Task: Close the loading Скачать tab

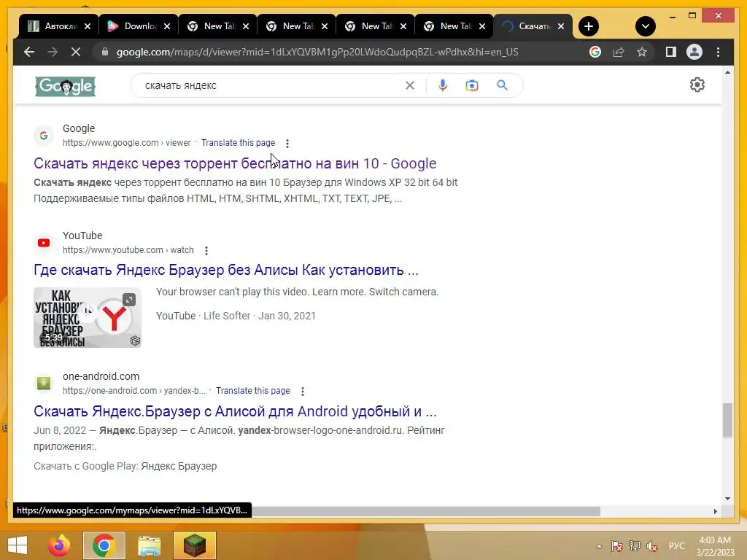Action: point(561,26)
